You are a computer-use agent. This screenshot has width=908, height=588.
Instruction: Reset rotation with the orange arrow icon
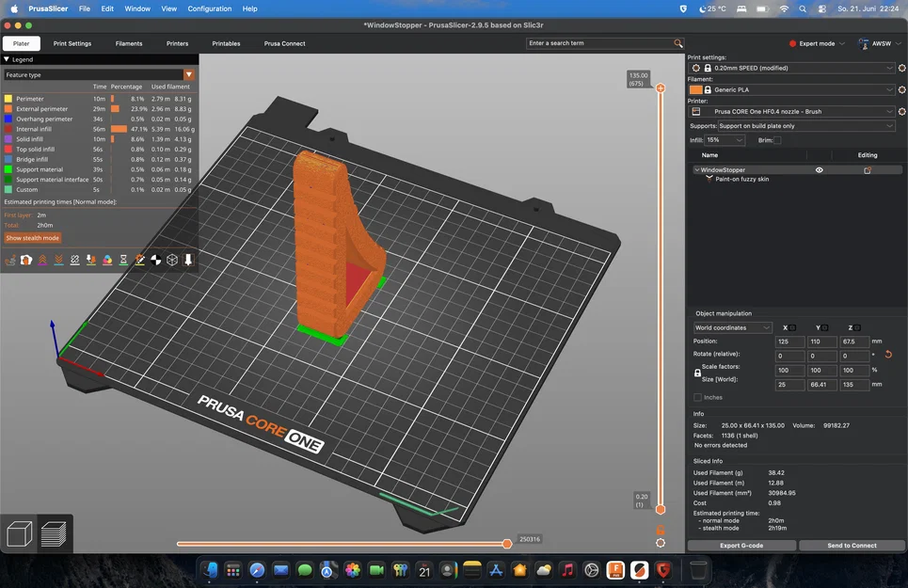click(888, 354)
